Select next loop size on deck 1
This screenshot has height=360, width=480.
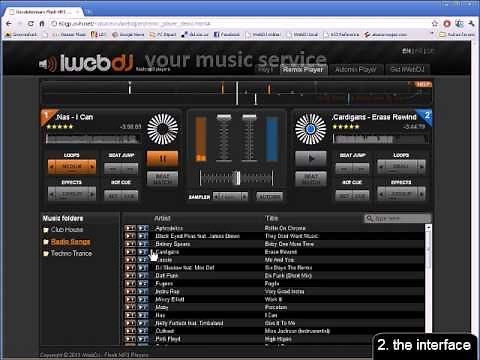tap(92, 166)
